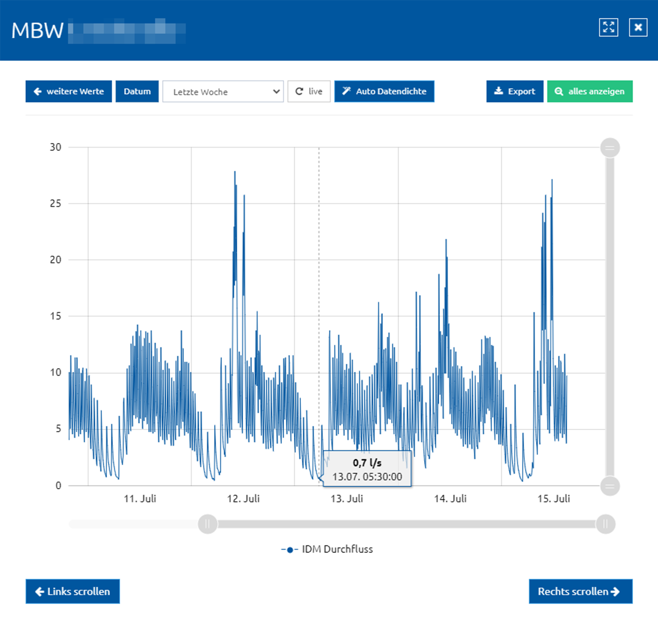Toggle live data updates
The height and width of the screenshot is (644, 658).
[309, 91]
